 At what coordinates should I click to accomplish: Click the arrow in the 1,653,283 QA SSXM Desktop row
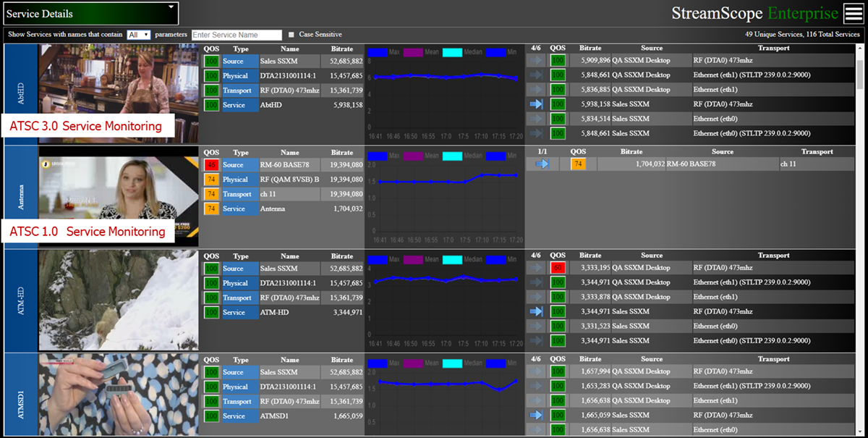536,386
